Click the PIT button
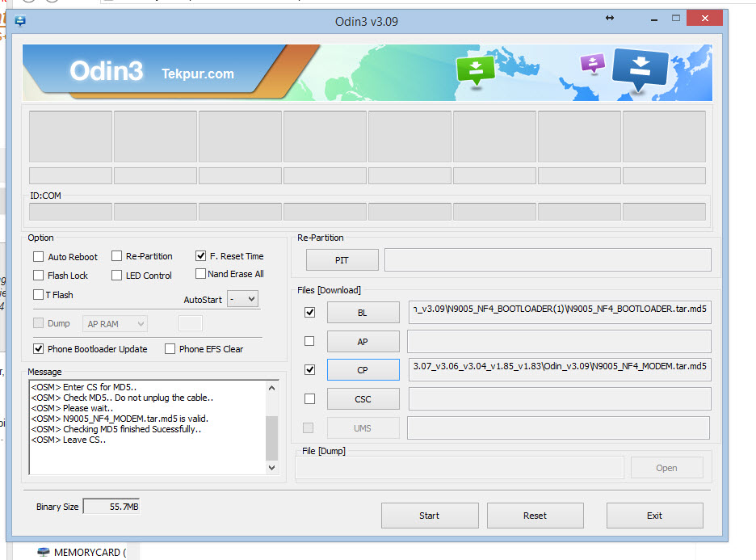This screenshot has height=560, width=756. pyautogui.click(x=342, y=260)
